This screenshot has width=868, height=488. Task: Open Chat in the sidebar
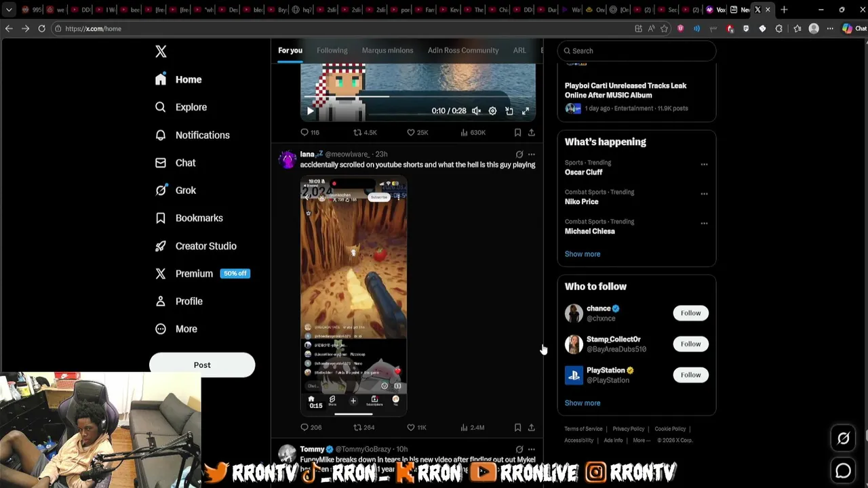coord(176,163)
